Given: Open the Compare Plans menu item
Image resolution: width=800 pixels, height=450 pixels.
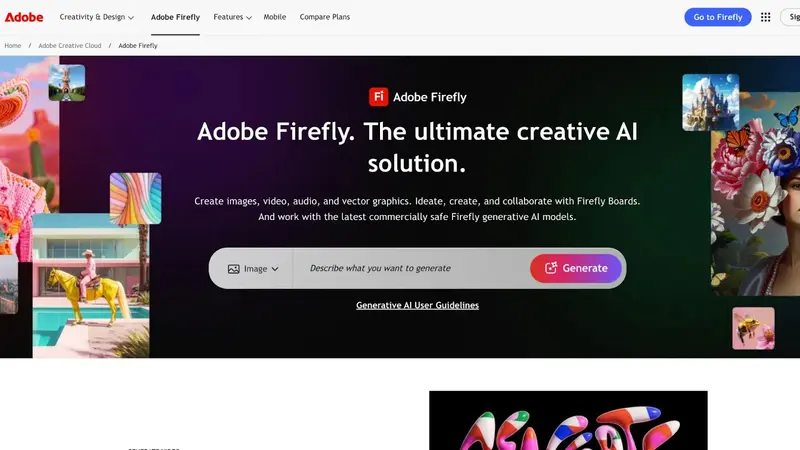Looking at the screenshot, I should click(x=324, y=17).
